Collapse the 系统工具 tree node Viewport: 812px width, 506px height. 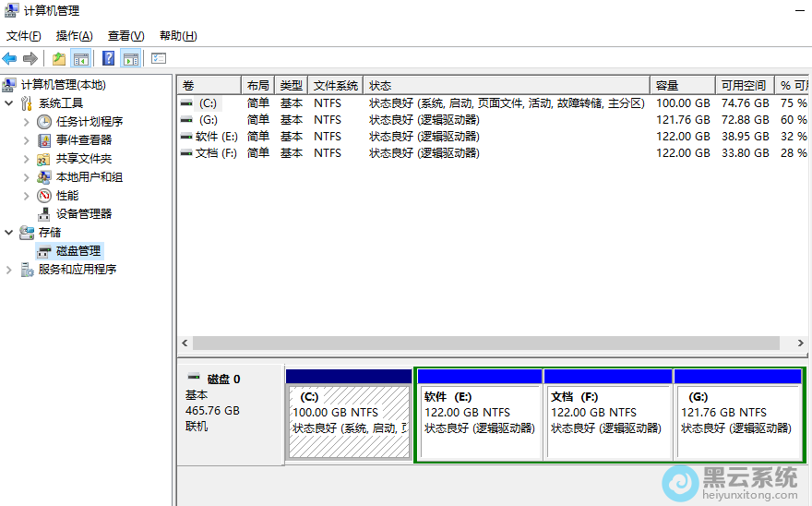[x=8, y=103]
